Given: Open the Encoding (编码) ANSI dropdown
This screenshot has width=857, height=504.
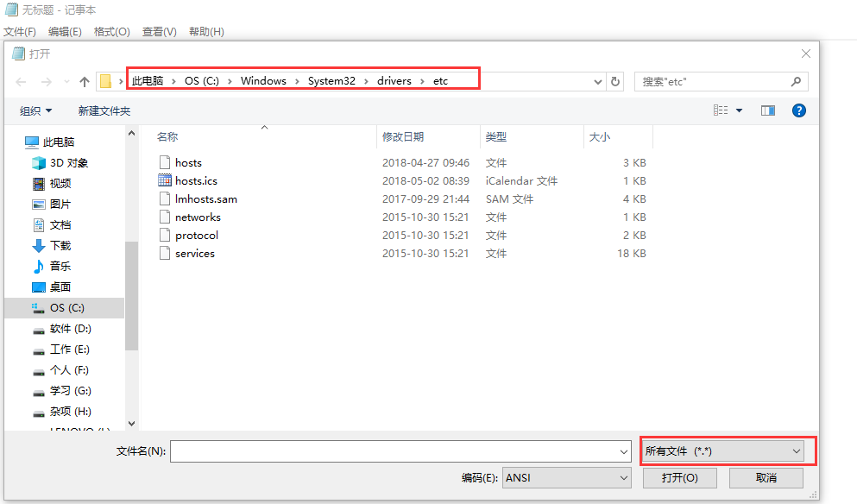Looking at the screenshot, I should click(x=566, y=478).
